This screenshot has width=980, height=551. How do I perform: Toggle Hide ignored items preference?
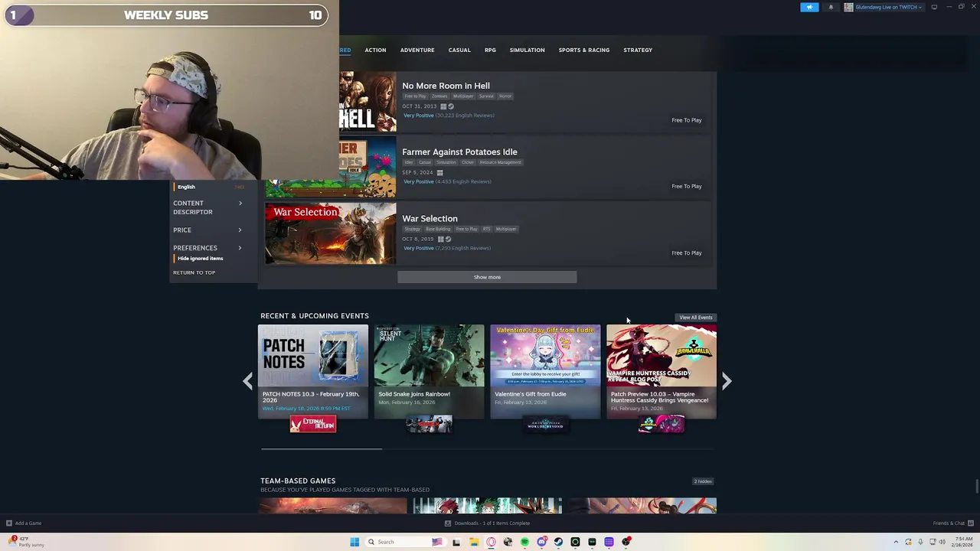tap(200, 259)
